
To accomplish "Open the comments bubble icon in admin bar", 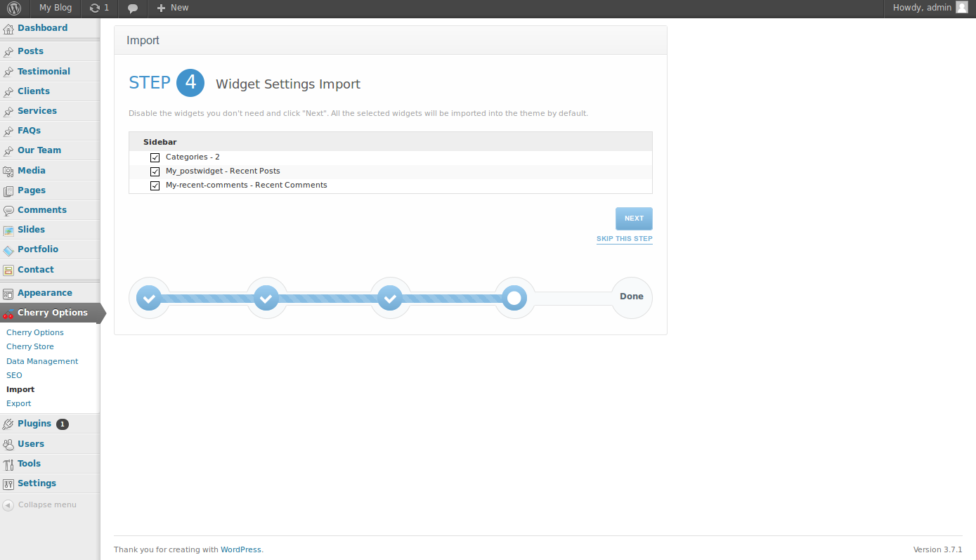I will click(133, 8).
